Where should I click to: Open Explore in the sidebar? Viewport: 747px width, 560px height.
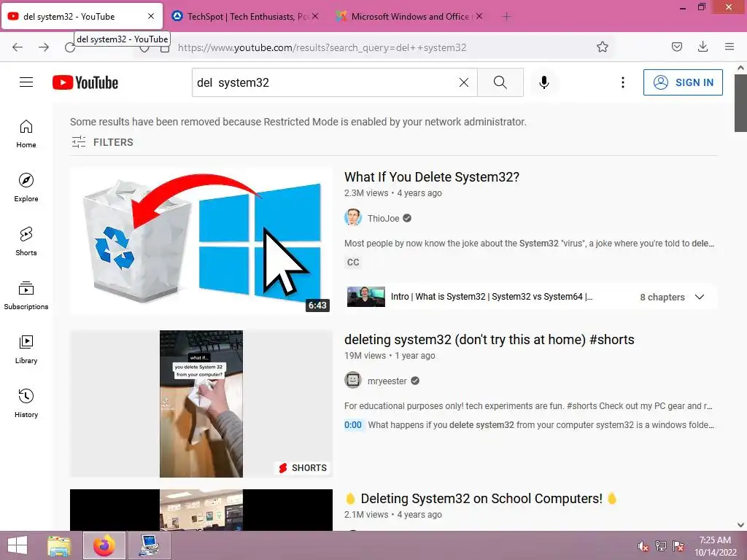[26, 187]
